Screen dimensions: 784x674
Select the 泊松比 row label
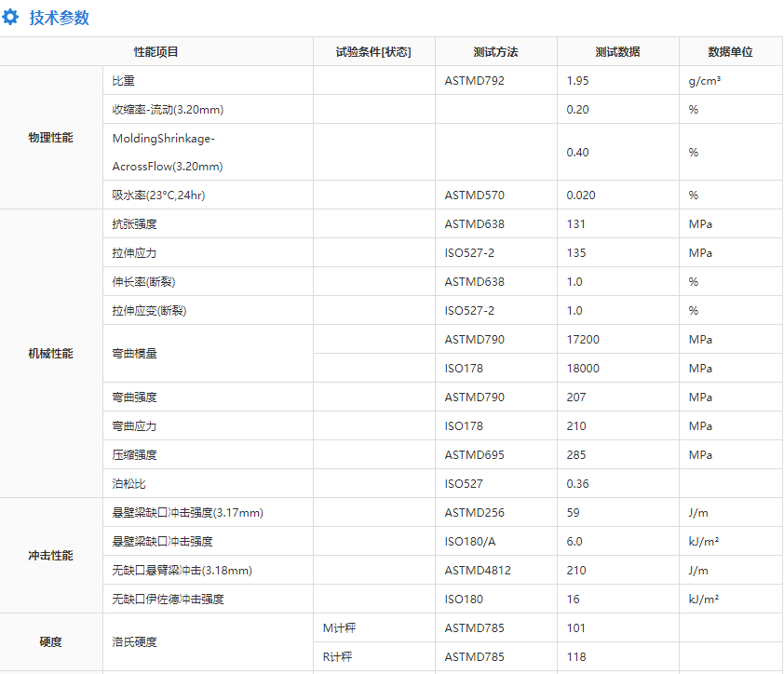(128, 484)
